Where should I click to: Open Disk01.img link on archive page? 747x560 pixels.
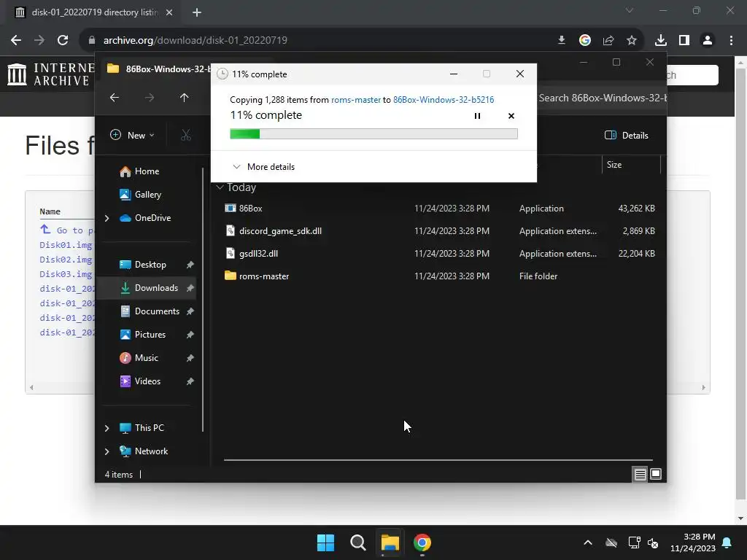click(66, 245)
